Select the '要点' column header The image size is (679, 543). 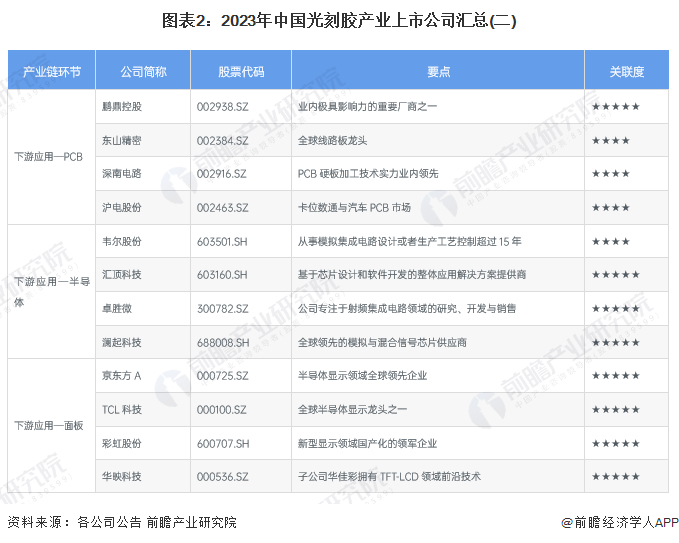tap(438, 71)
